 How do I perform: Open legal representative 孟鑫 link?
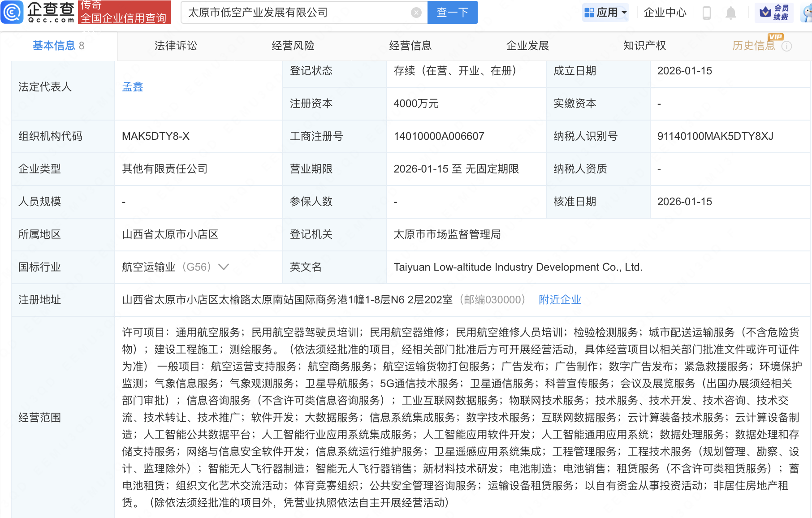(133, 87)
